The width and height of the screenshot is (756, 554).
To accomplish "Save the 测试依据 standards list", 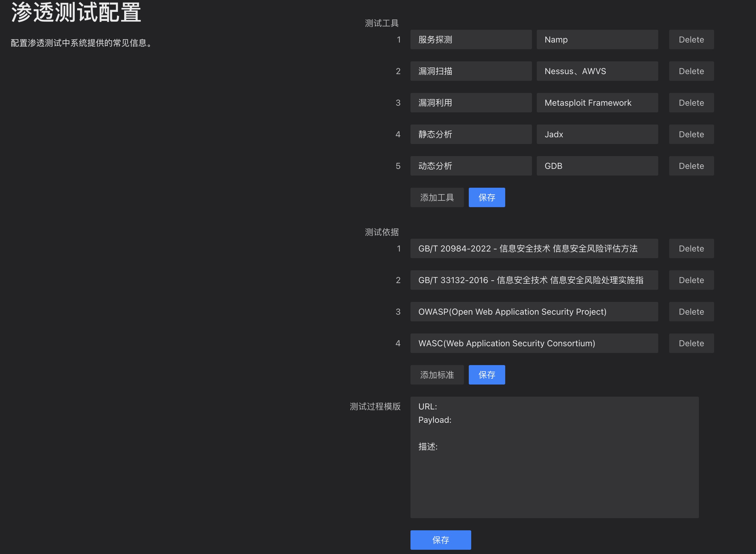I will coord(486,375).
